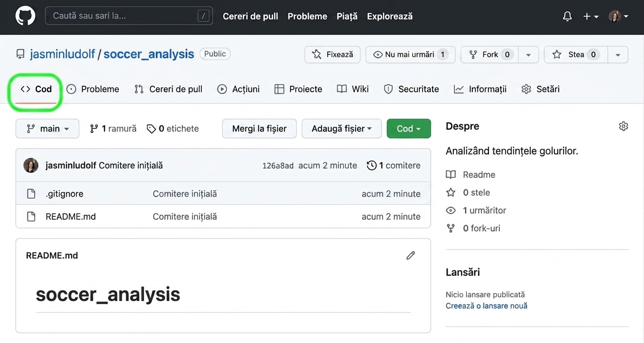Open 'Explorează' in the top navigation

coord(390,16)
